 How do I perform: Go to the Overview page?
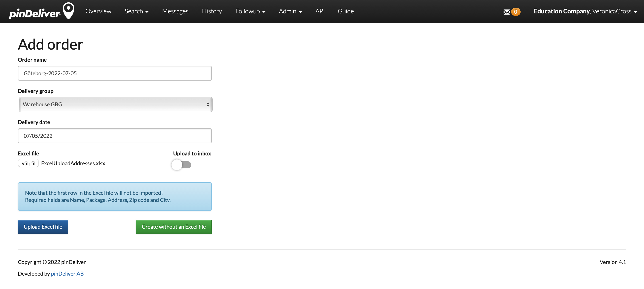[98, 11]
